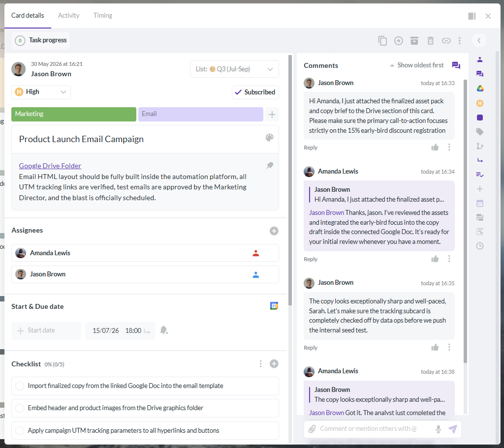Click the green Marketing label

point(74,114)
